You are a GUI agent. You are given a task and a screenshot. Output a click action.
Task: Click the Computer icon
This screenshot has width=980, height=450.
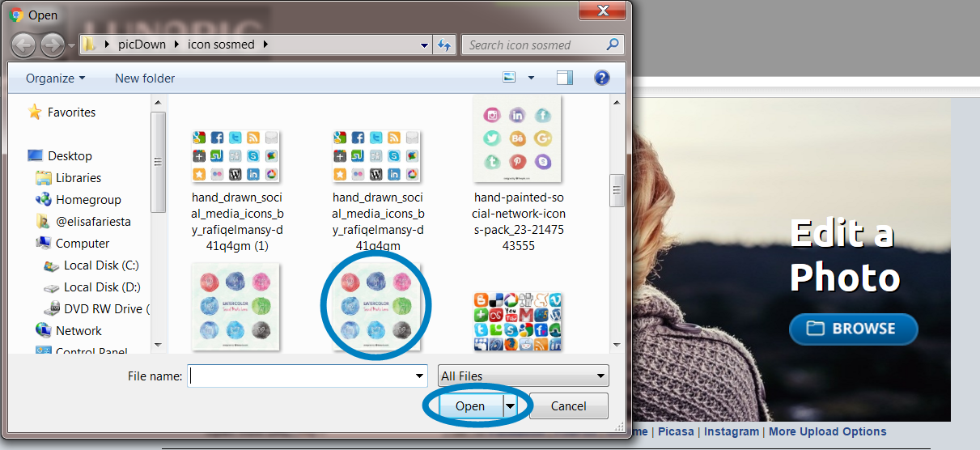44,243
